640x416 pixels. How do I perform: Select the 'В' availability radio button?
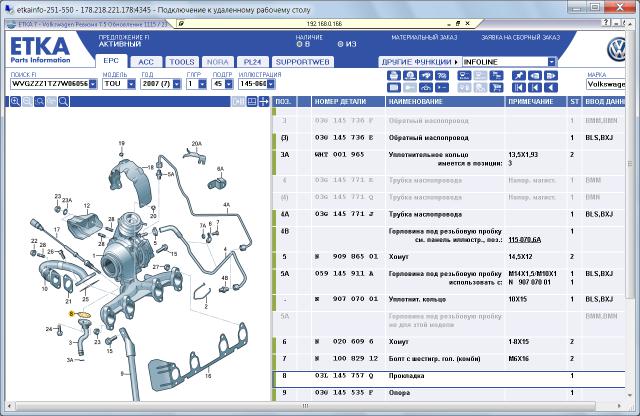point(299,44)
